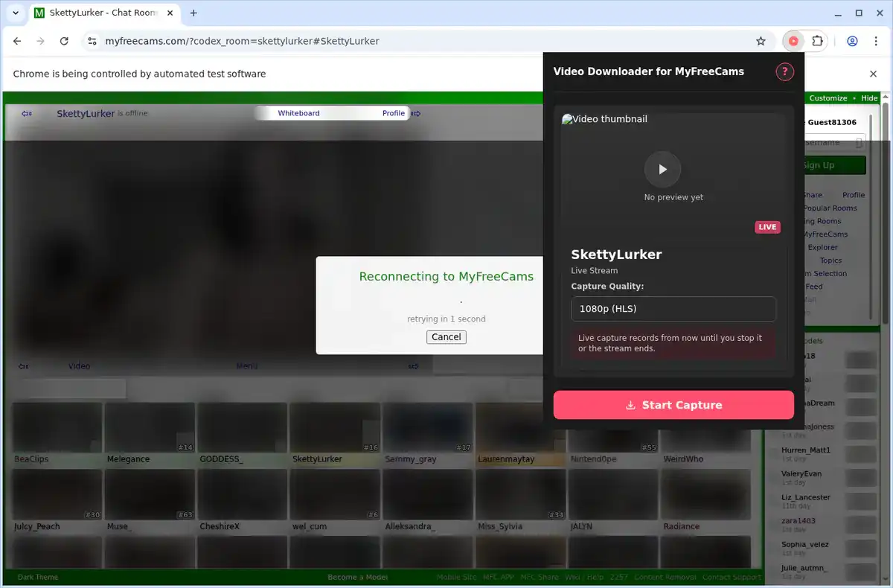893x588 pixels.
Task: Dismiss the automated test software notification bar
Action: pyautogui.click(x=874, y=74)
